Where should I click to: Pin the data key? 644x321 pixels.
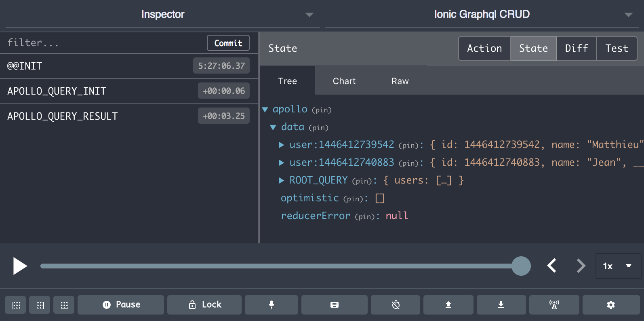pyautogui.click(x=318, y=128)
